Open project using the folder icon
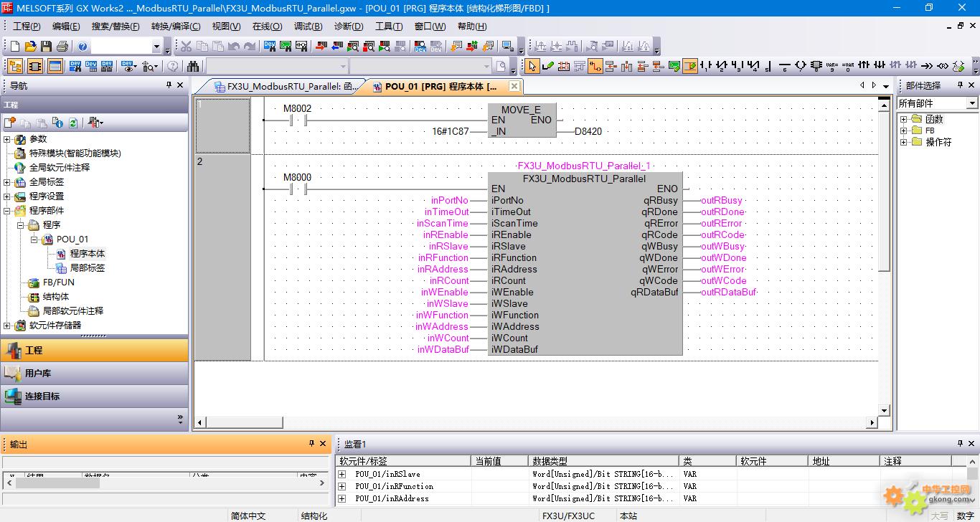 [30, 47]
